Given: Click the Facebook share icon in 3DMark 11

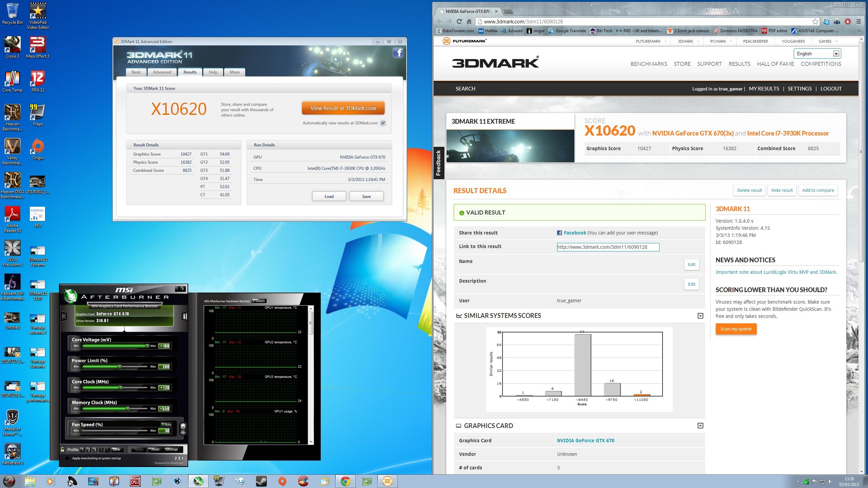Looking at the screenshot, I should (398, 53).
